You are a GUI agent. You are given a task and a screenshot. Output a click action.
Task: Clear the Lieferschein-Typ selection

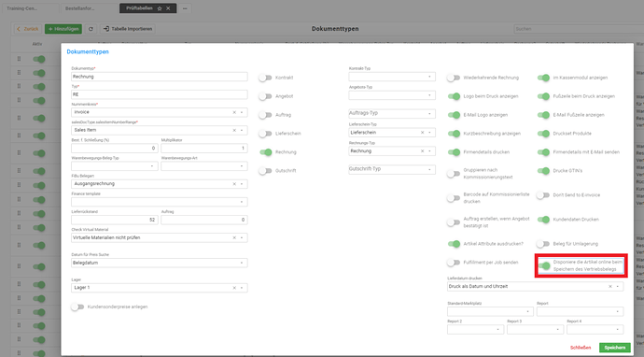[422, 133]
